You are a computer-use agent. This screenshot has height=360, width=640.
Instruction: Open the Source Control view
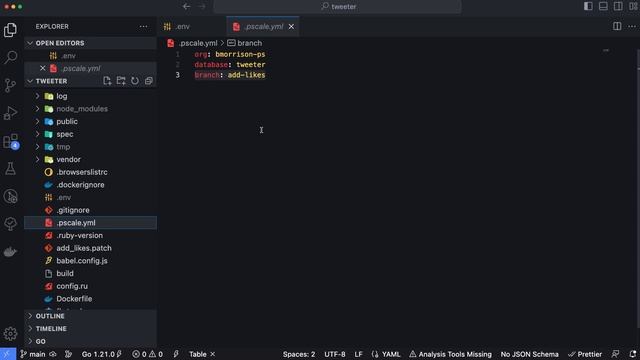(11, 85)
